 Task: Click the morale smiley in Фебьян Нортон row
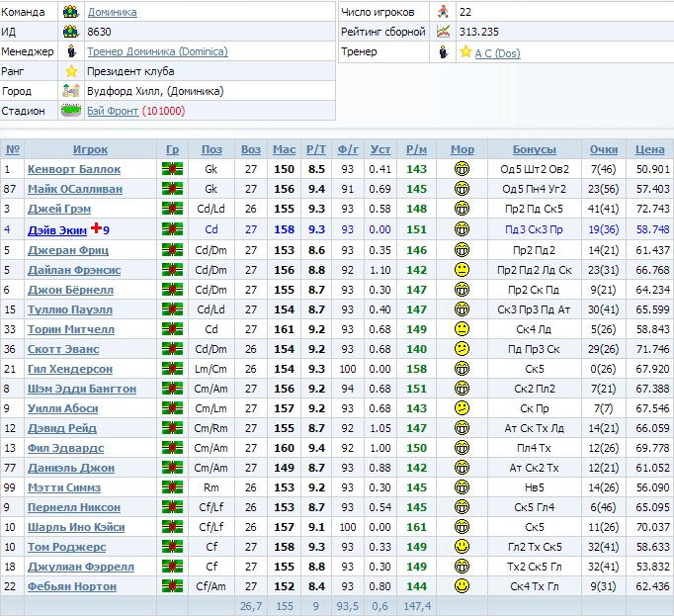click(x=462, y=586)
